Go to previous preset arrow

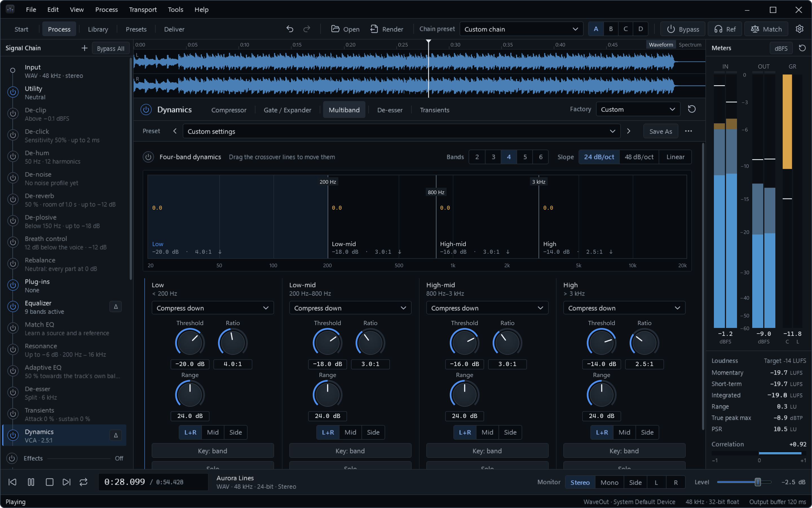[x=175, y=131]
